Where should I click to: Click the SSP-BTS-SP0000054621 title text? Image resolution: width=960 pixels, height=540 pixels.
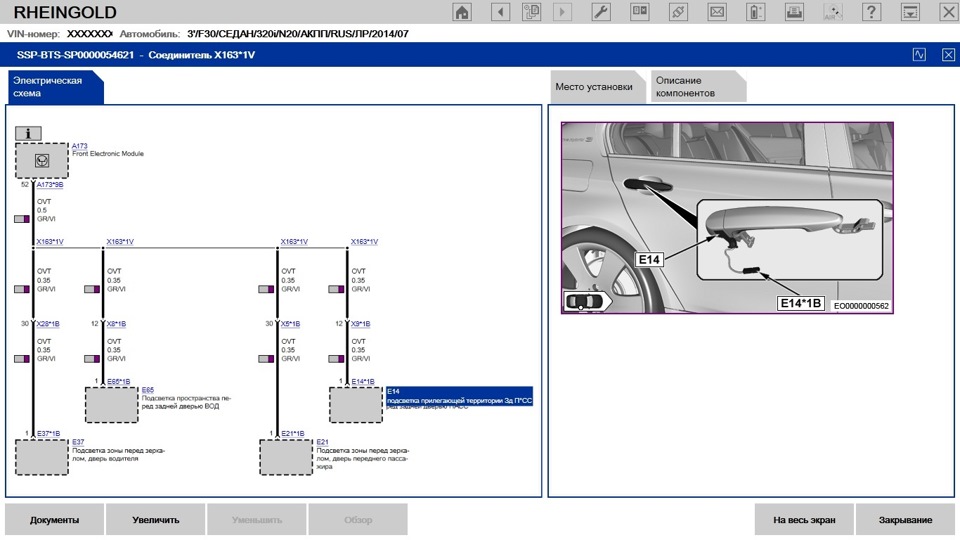(75, 55)
